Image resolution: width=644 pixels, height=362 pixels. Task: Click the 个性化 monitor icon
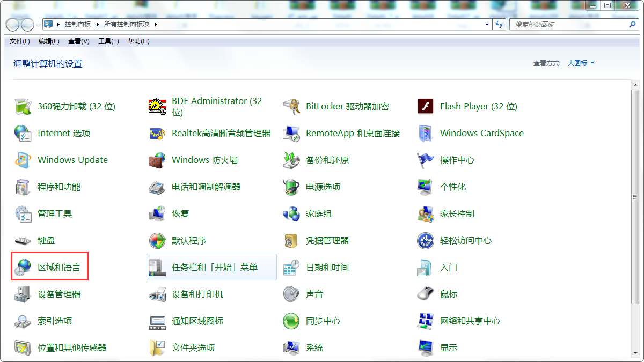pyautogui.click(x=425, y=187)
